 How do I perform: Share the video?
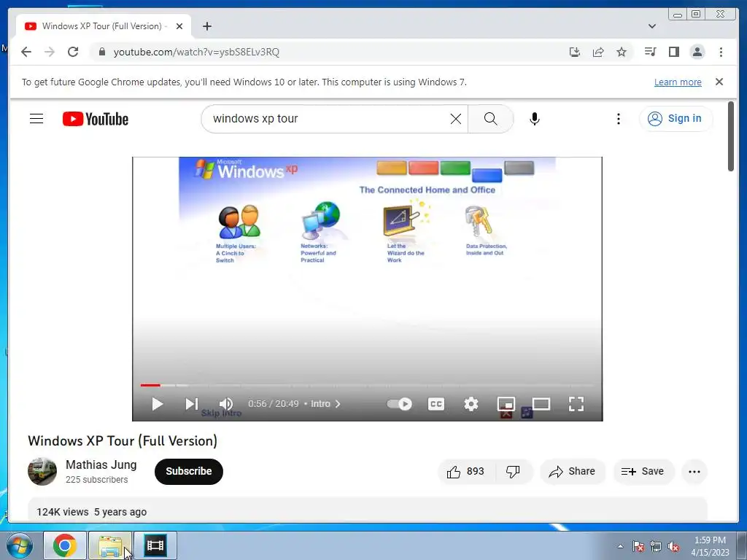[572, 472]
